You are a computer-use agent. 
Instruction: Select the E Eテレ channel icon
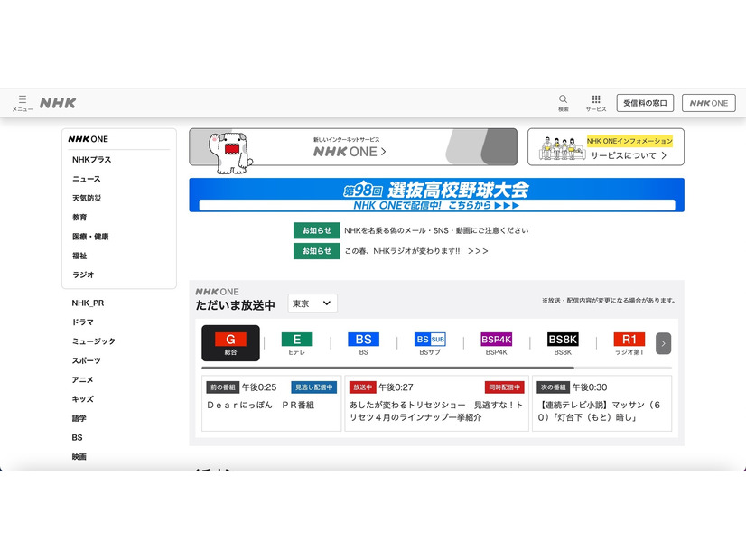click(297, 343)
